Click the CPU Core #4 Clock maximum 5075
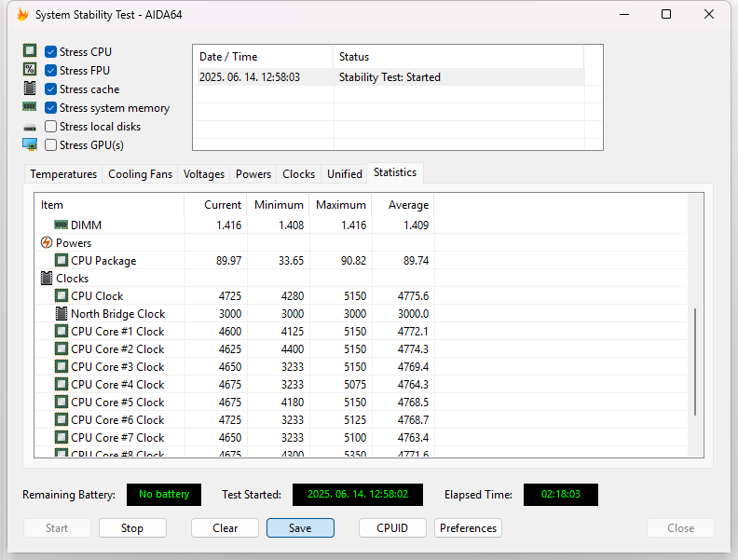 [x=355, y=385]
